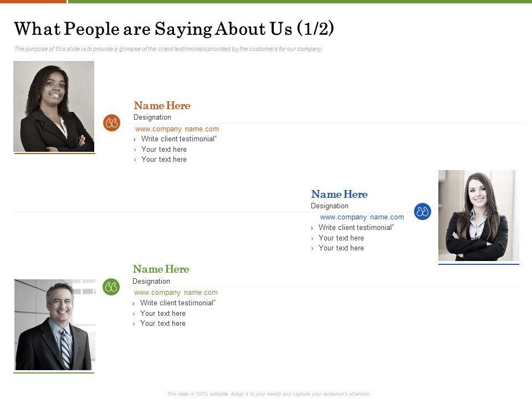Select the slide title "What People are Saying About Us"
This screenshot has height=399, width=532.
click(173, 29)
